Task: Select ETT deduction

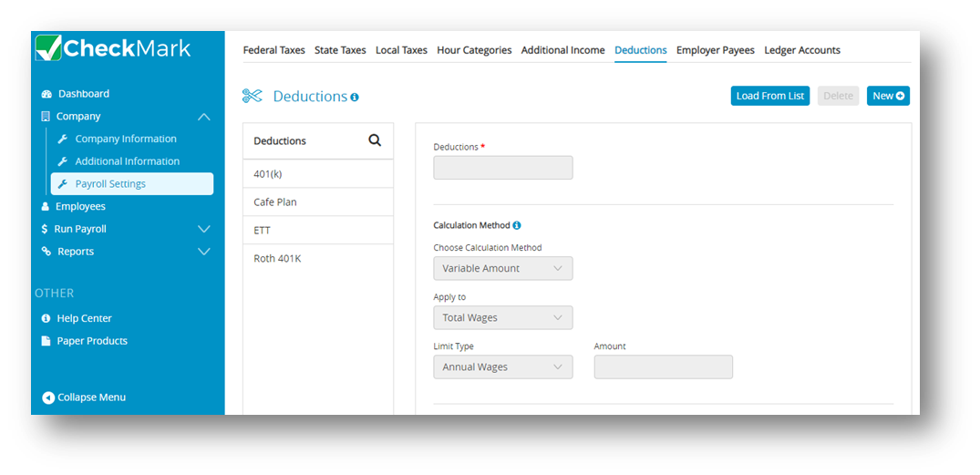Action: pos(318,230)
